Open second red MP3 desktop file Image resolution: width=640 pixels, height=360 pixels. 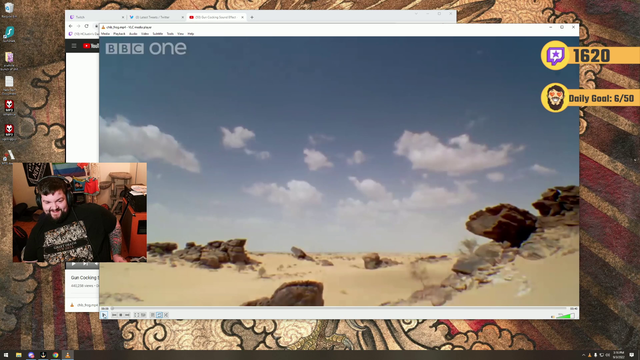[x=9, y=132]
